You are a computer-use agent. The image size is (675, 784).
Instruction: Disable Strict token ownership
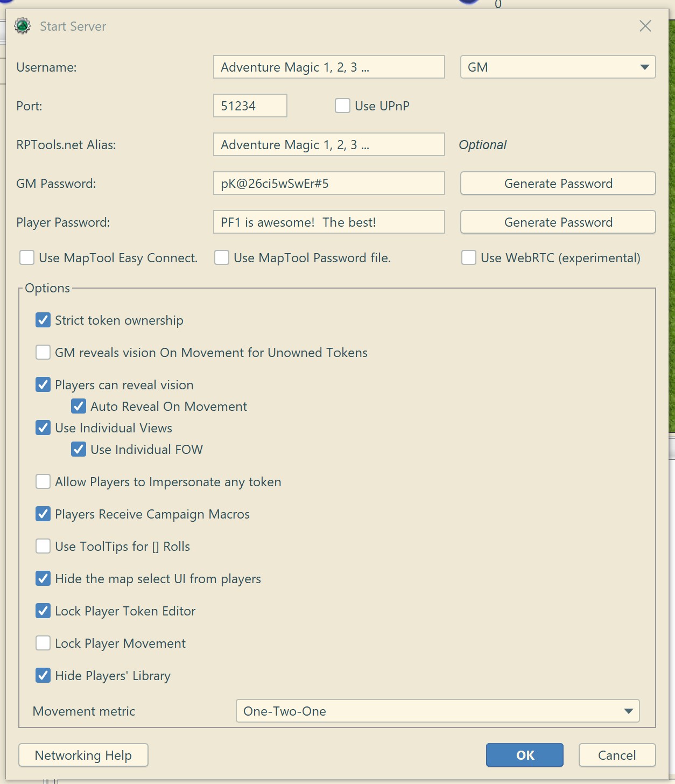coord(43,320)
